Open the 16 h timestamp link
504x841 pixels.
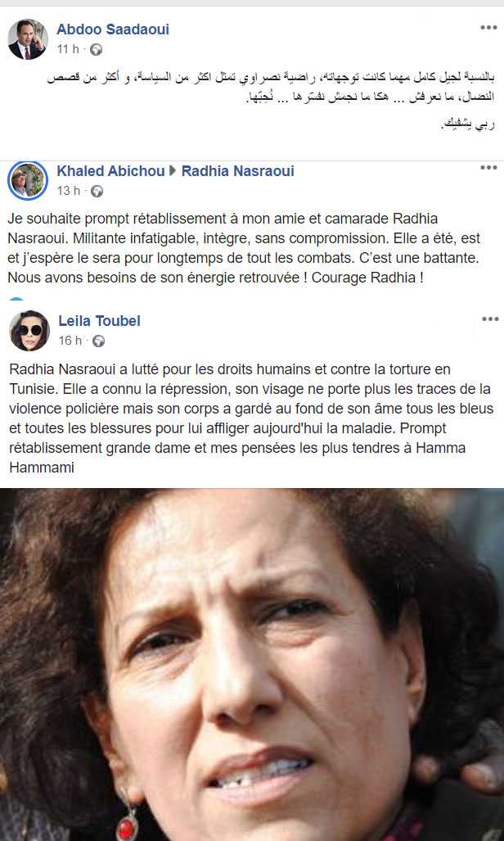70,341
